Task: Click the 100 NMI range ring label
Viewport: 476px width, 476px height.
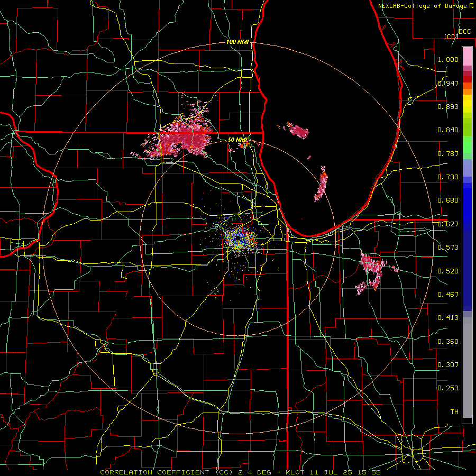Action: click(237, 42)
